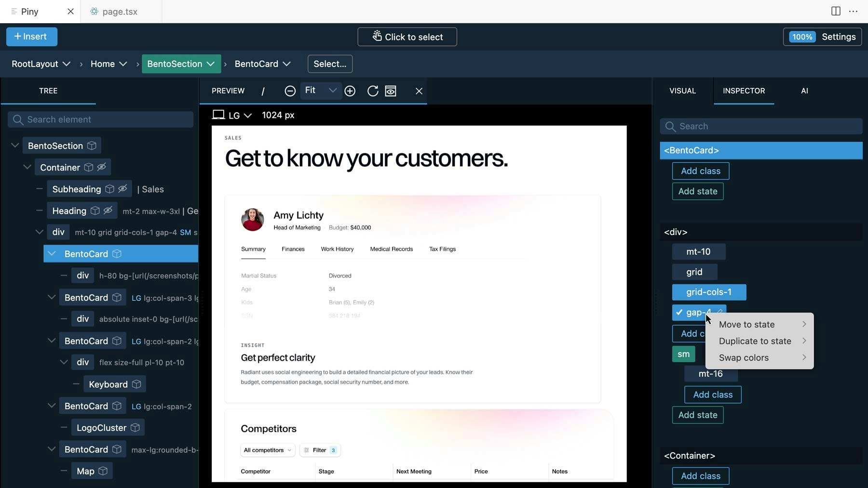Activate Click to select mode
This screenshot has height=488, width=868.
coord(407,37)
